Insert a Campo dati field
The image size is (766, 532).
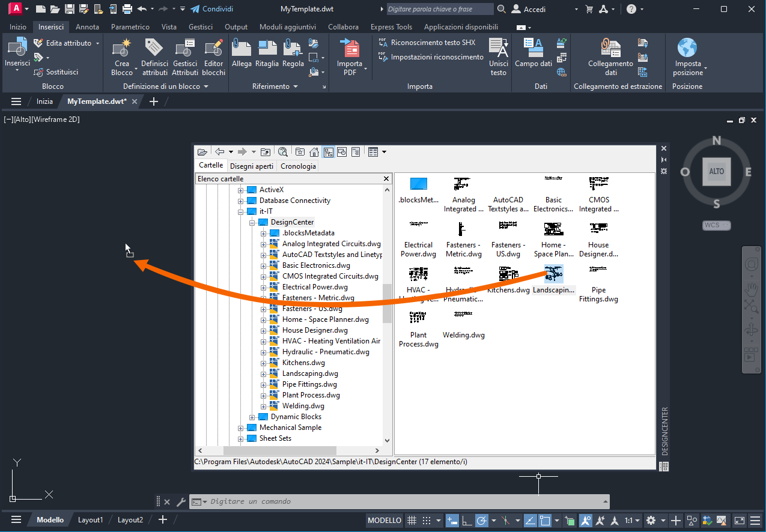click(533, 53)
